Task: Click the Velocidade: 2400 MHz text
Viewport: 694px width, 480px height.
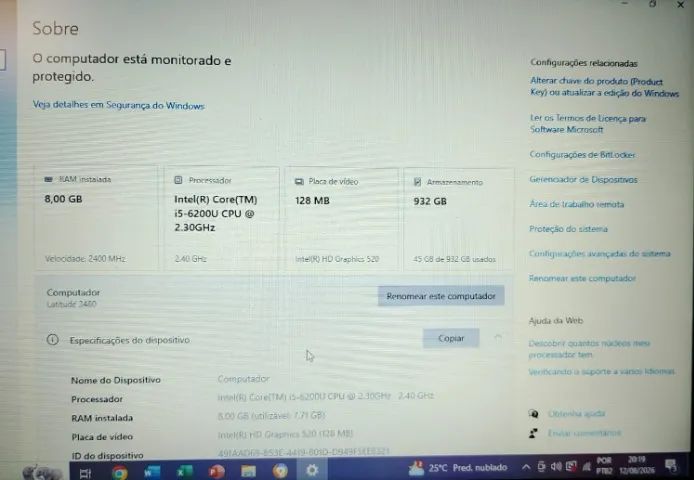Action: (85, 259)
